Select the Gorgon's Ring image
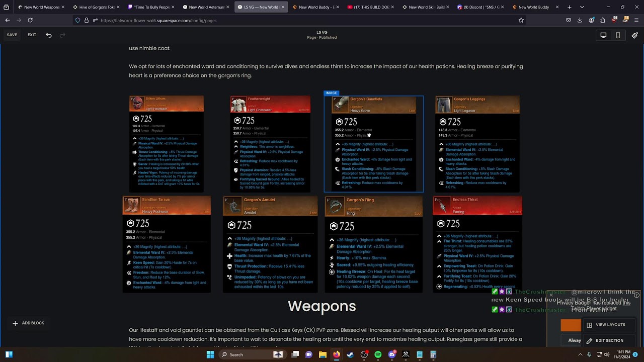This screenshot has height=362, width=644. coord(374,244)
